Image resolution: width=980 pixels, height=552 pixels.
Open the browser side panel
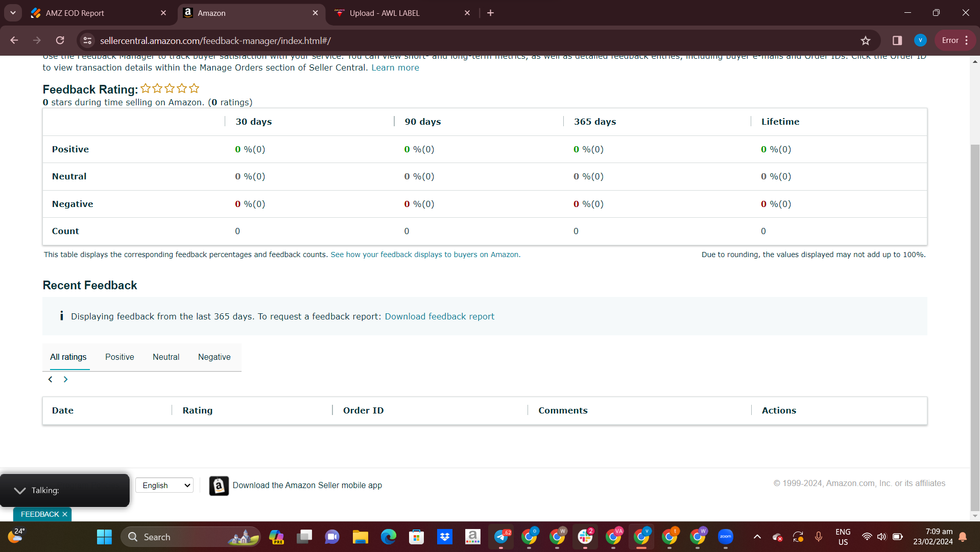[897, 40]
